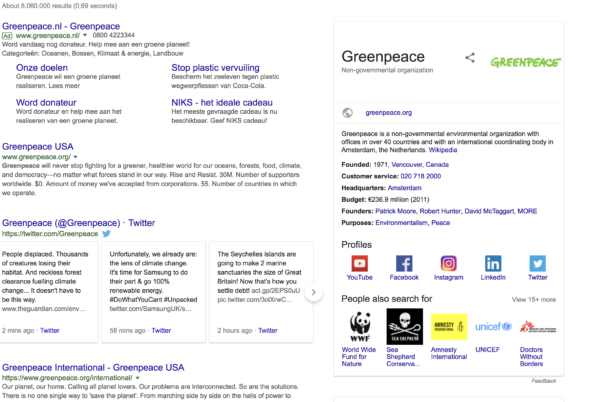Screen dimensions: 600x402
Task: Open the Facebook profile icon
Action: coord(404,264)
